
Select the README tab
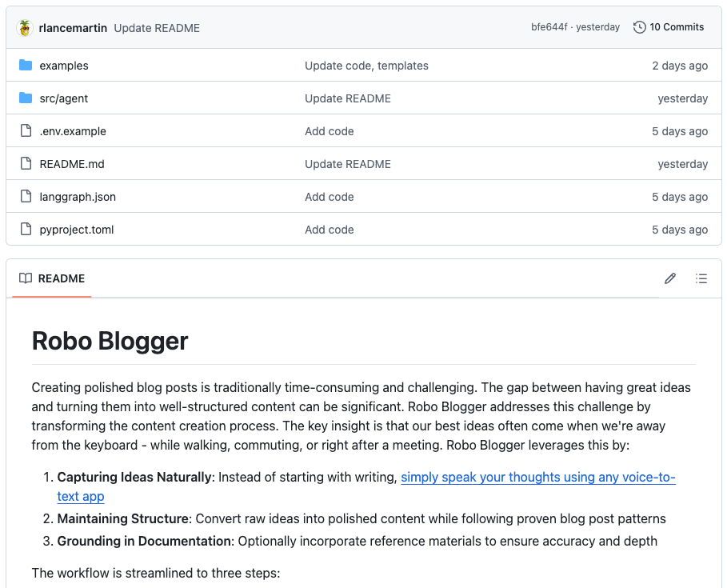[52, 278]
